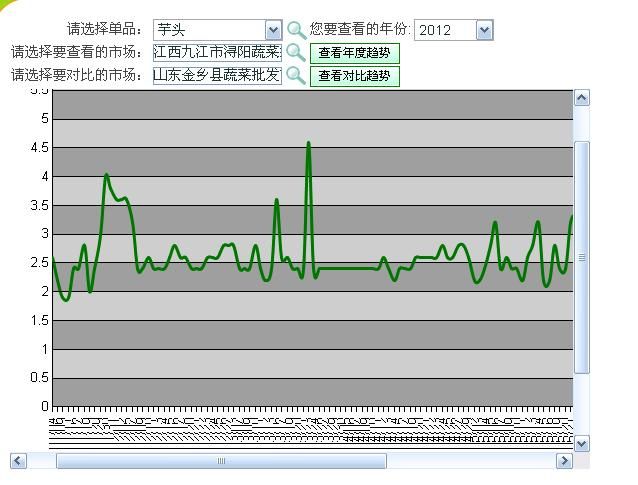638x485 pixels.
Task: Click the horizontal scrollbar track right of thumb
Action: point(470,461)
